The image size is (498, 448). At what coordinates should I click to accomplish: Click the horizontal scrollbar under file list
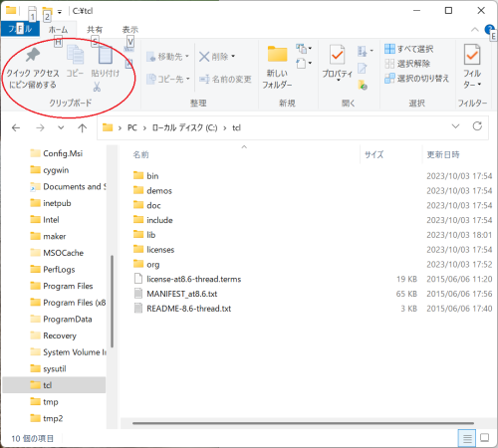[303, 423]
